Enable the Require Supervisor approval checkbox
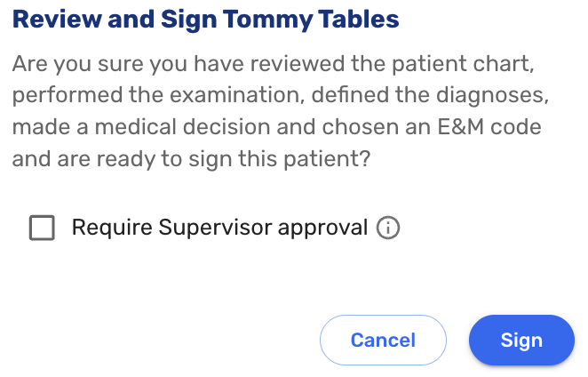588x377 pixels. click(x=42, y=229)
